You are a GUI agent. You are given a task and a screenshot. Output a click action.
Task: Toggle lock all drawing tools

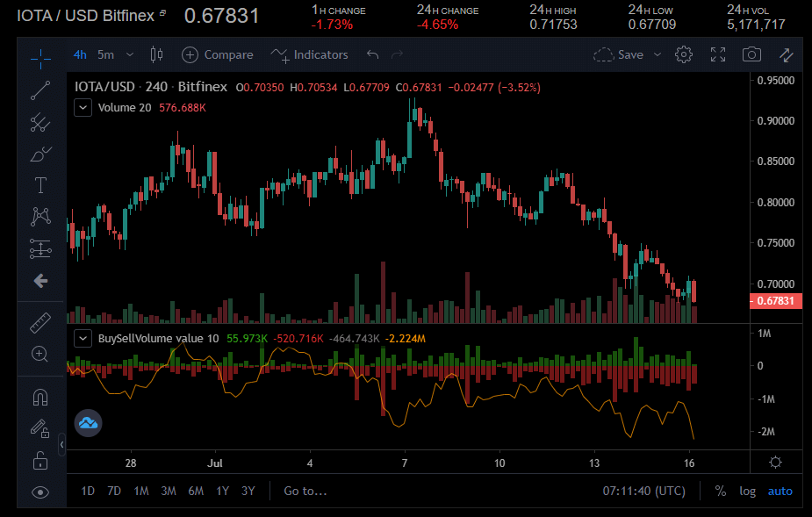[x=40, y=461]
